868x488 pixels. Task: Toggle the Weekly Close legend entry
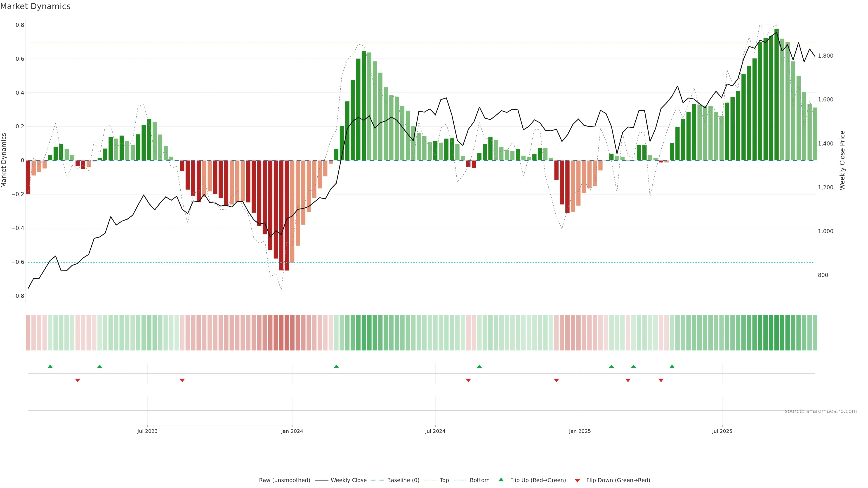click(x=348, y=480)
